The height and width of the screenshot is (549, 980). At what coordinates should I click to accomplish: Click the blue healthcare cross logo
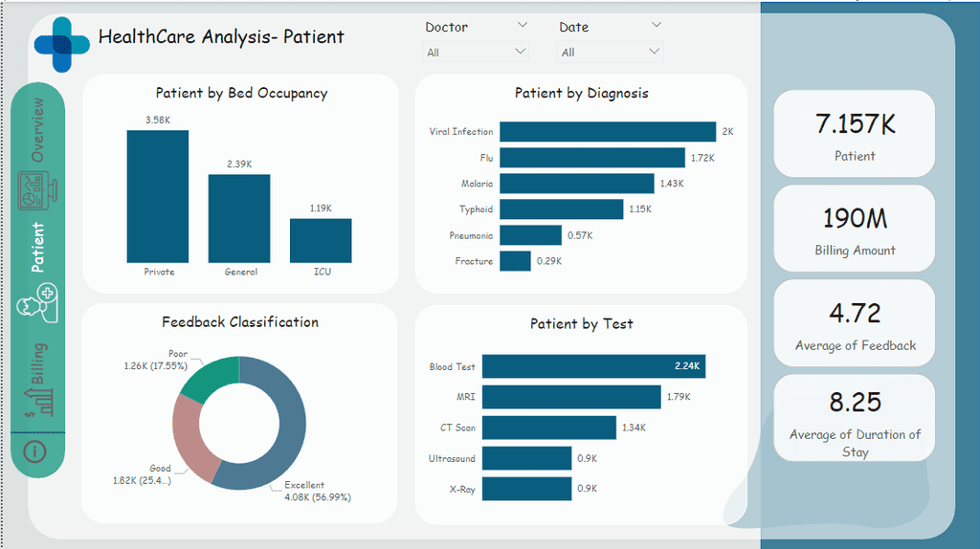coord(62,44)
